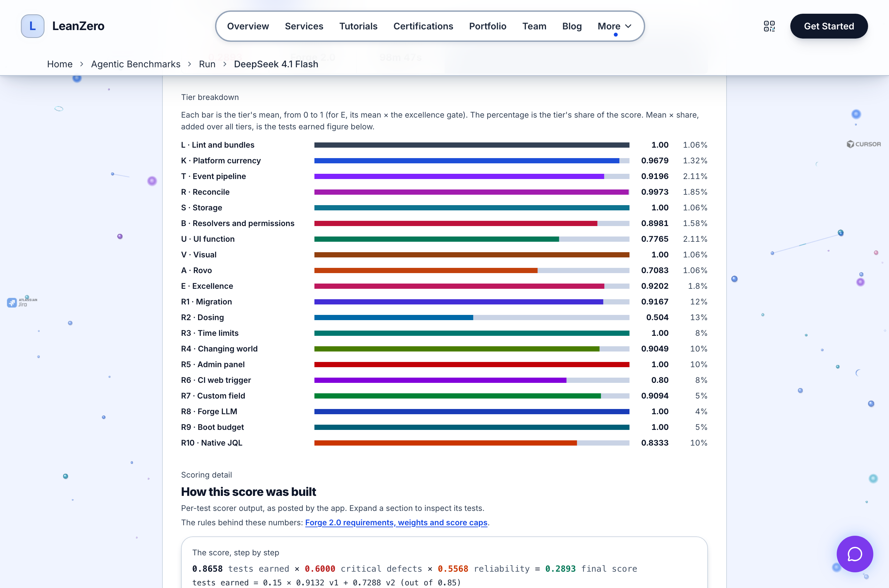Open the Blog nav item
Image resolution: width=889 pixels, height=588 pixels.
572,26
